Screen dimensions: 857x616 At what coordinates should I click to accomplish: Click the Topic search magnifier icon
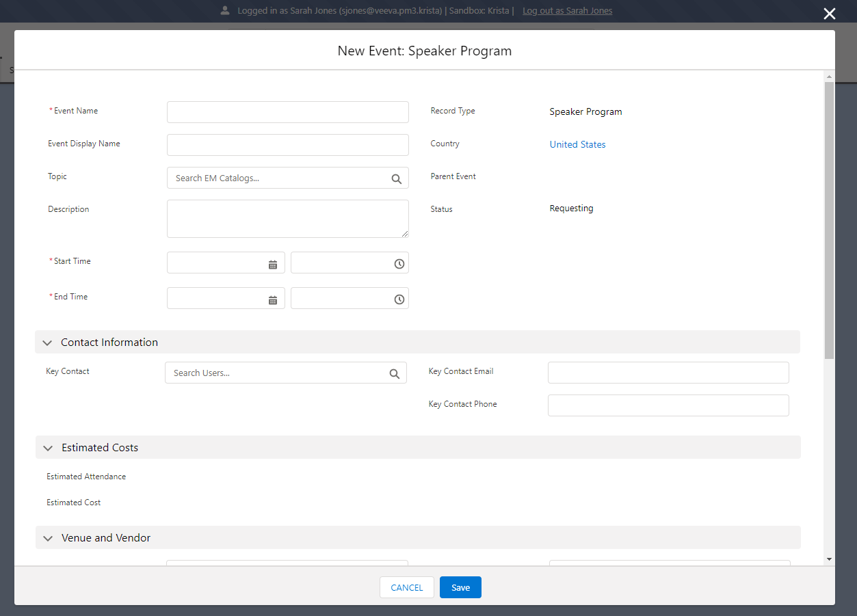coord(396,178)
